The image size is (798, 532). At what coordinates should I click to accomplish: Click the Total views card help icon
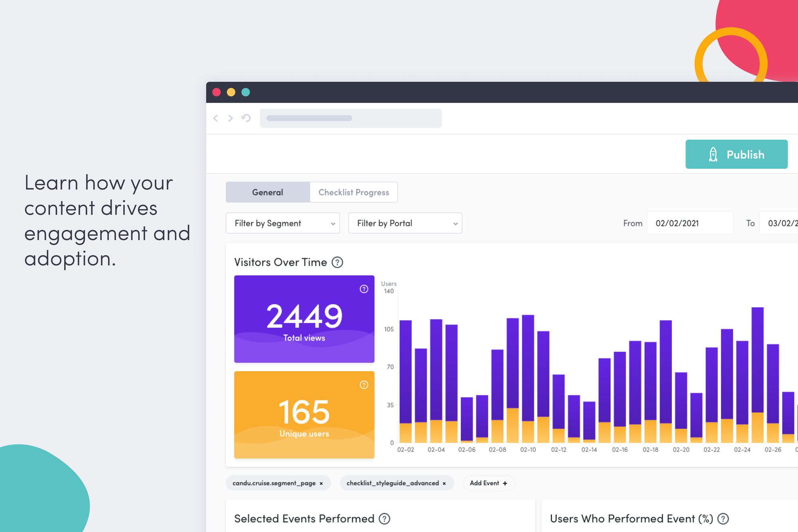[x=364, y=289]
